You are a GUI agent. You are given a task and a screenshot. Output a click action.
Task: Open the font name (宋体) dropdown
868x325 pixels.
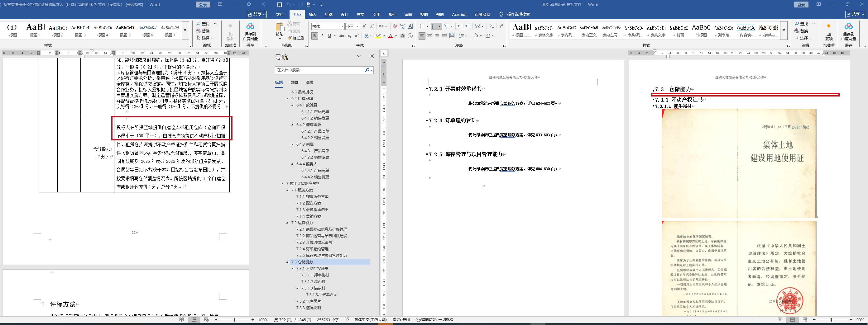coord(342,26)
